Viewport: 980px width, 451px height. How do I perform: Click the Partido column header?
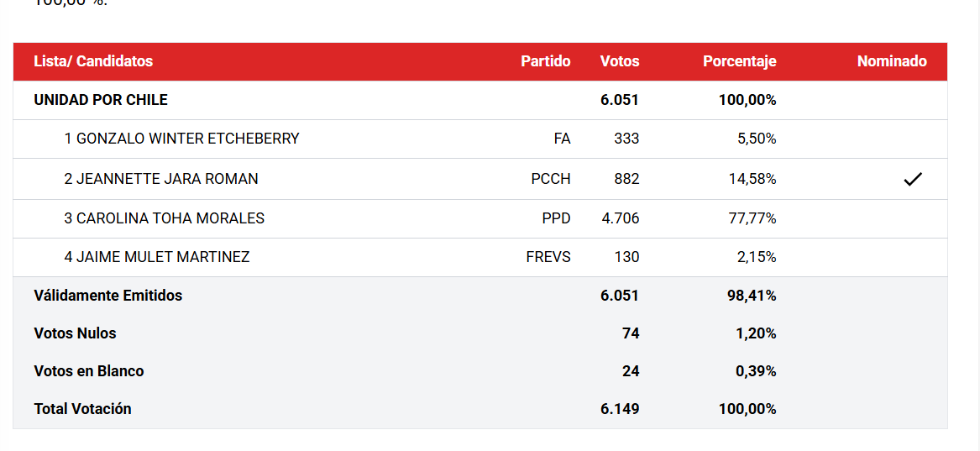546,61
